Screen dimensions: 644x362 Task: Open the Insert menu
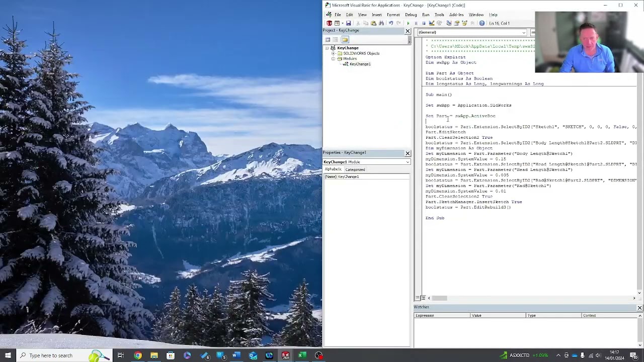coord(377,15)
